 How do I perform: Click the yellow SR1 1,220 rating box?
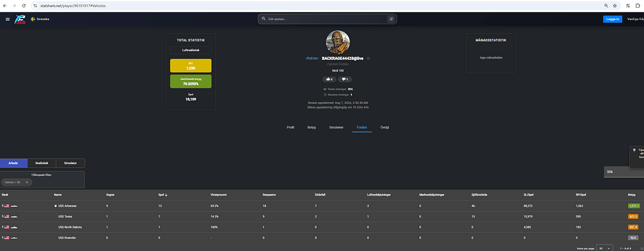[x=191, y=66]
